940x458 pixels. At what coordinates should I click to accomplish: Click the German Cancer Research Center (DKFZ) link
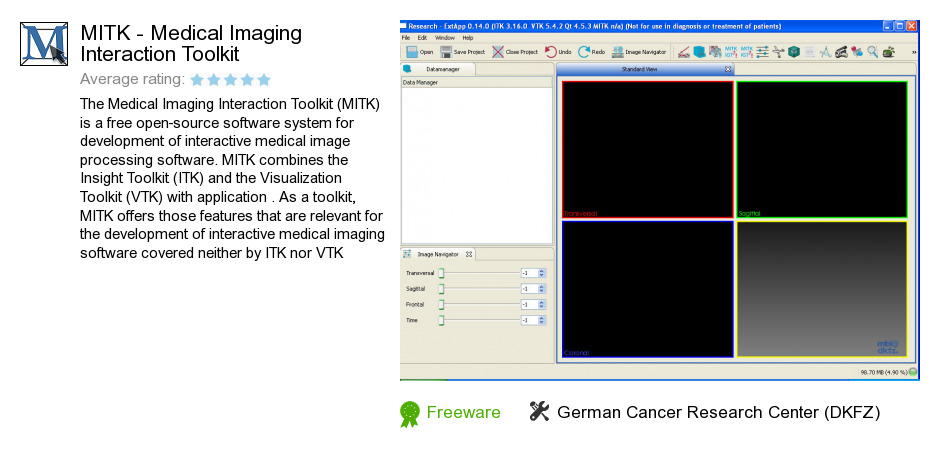[x=718, y=412]
